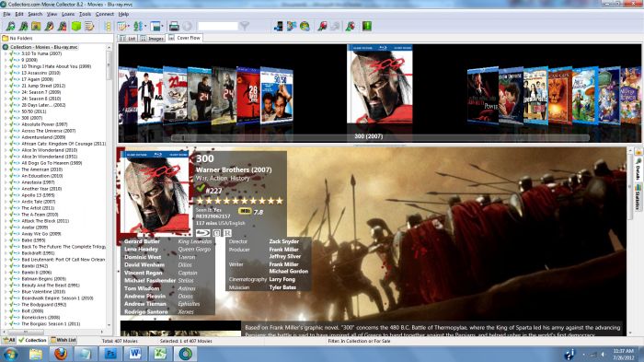Click the R rating icon in details

point(227,233)
